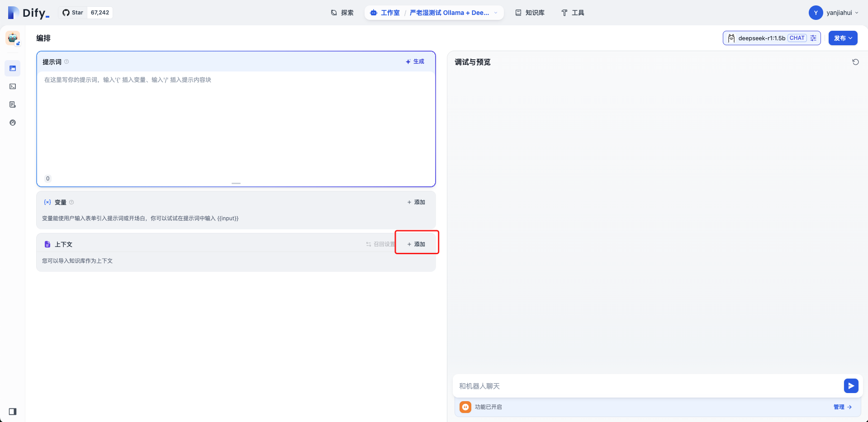Open the Orchestrate sidebar icon

coord(13,68)
